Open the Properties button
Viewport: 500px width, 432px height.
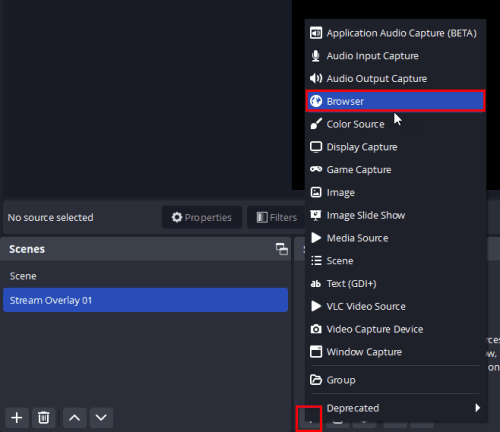[x=202, y=217]
